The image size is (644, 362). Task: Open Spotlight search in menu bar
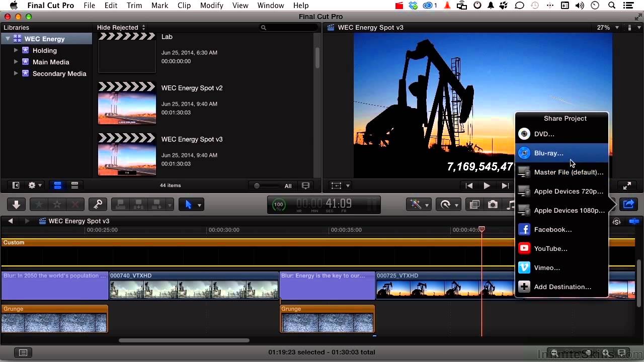[612, 6]
